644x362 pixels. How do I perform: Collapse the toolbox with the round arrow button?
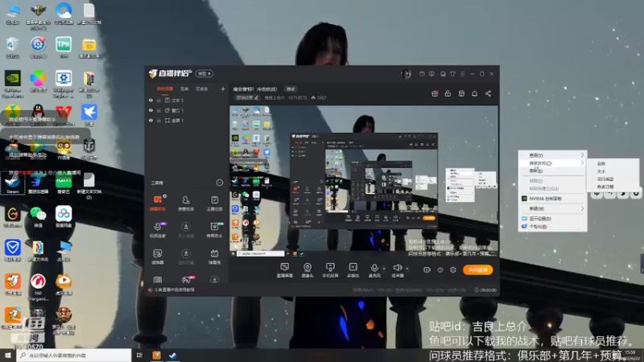pos(219,183)
